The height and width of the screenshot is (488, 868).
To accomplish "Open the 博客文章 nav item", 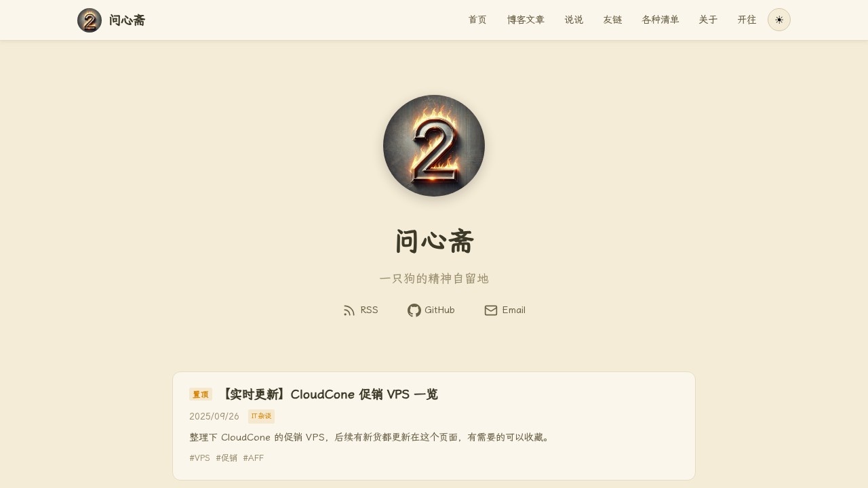I will [526, 20].
